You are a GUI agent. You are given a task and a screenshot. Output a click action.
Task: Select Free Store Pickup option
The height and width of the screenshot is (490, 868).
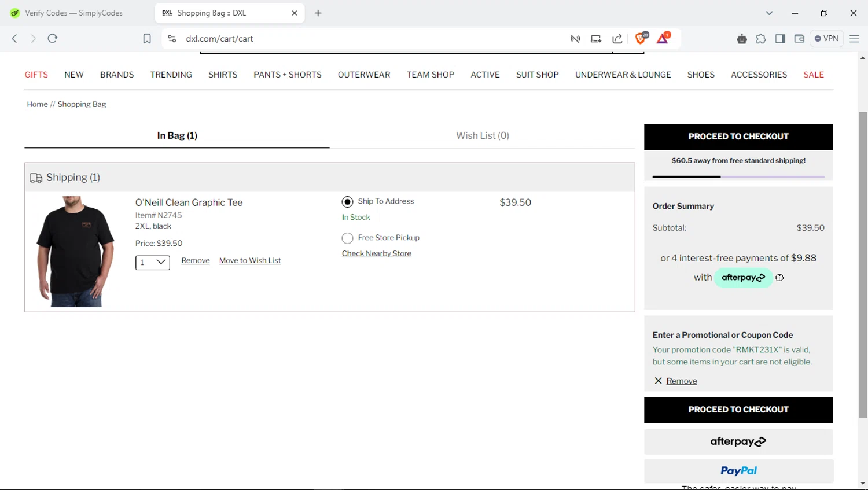[347, 238]
